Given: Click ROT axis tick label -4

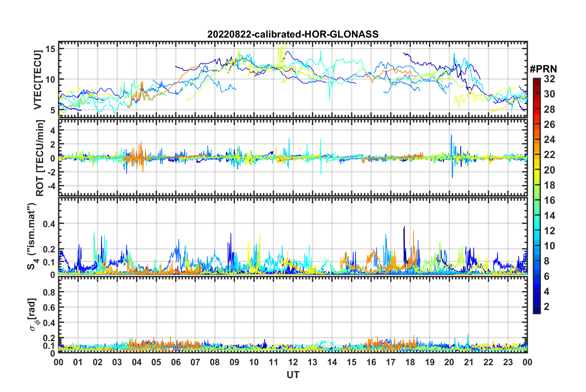Looking at the screenshot, I should click(x=52, y=186).
